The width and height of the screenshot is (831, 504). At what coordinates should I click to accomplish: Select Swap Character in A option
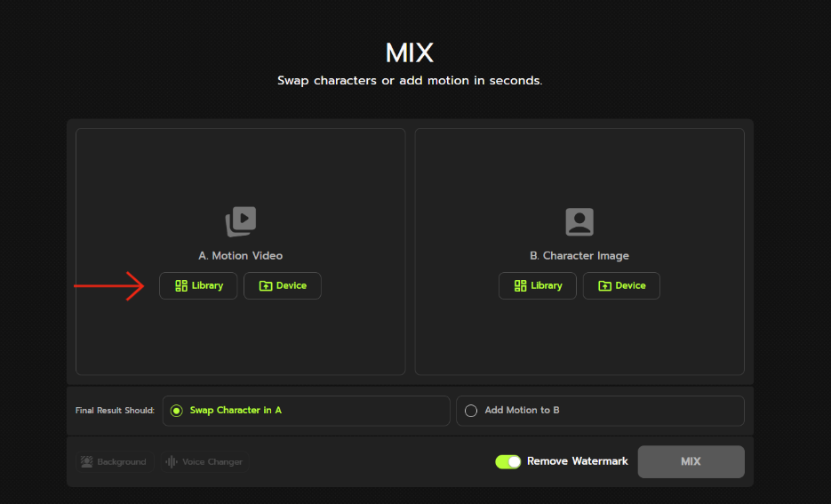pos(307,411)
